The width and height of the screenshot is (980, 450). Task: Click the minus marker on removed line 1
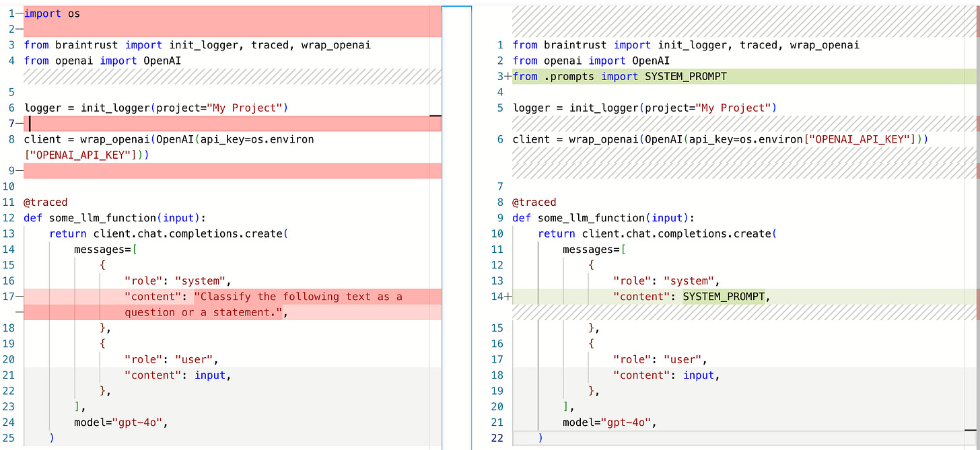19,13
